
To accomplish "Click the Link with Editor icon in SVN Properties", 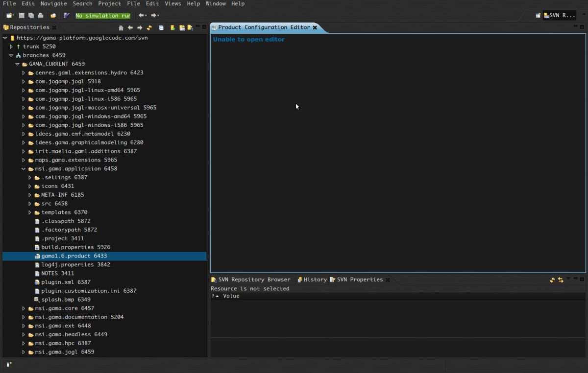I will 561,280.
